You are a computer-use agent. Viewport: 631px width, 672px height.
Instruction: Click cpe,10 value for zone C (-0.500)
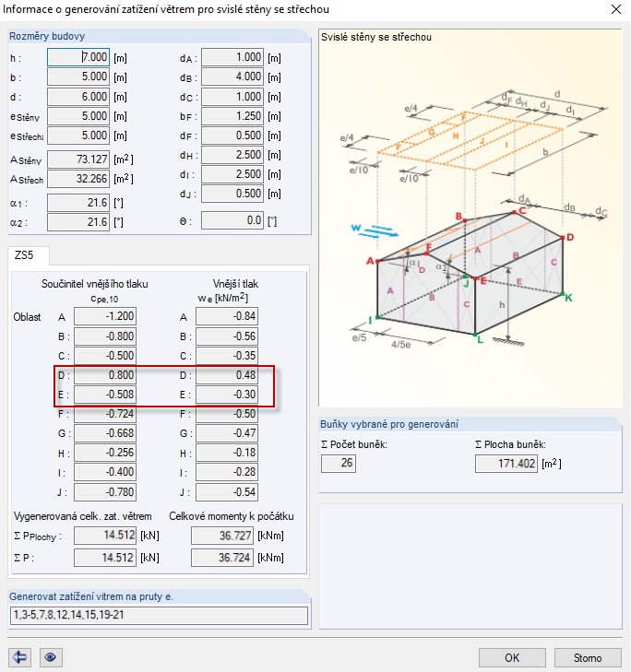point(105,356)
